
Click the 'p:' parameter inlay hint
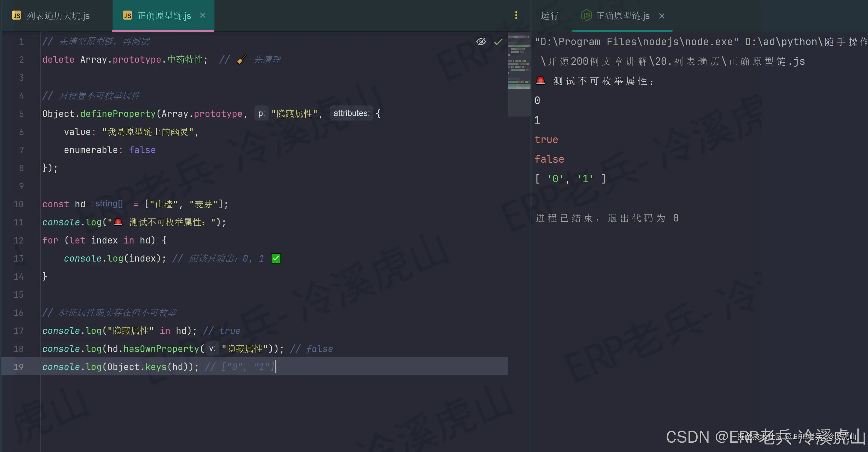tap(261, 113)
